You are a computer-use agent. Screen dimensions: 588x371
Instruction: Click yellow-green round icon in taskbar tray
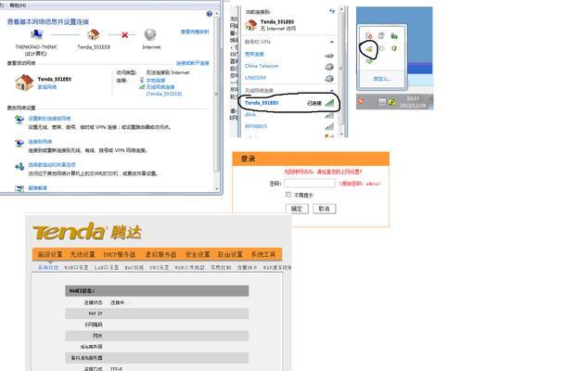[x=392, y=102]
